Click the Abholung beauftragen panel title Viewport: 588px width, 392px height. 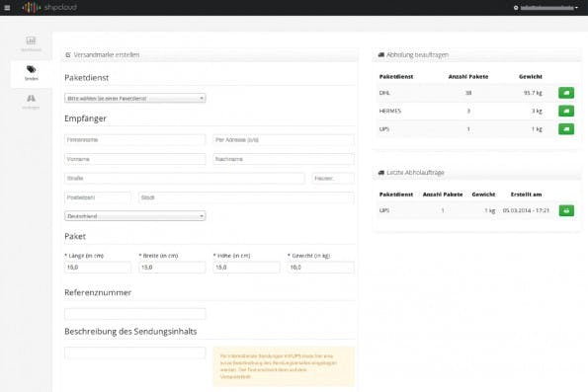tap(417, 54)
